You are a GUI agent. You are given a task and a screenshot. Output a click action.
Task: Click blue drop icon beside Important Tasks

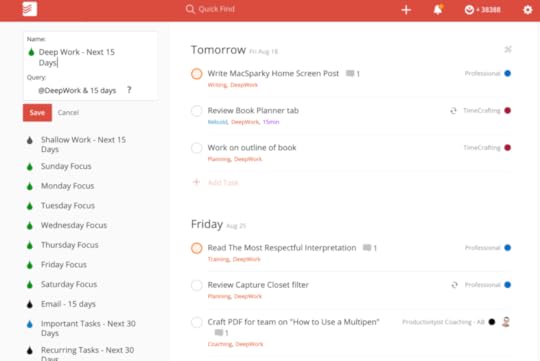(30, 324)
